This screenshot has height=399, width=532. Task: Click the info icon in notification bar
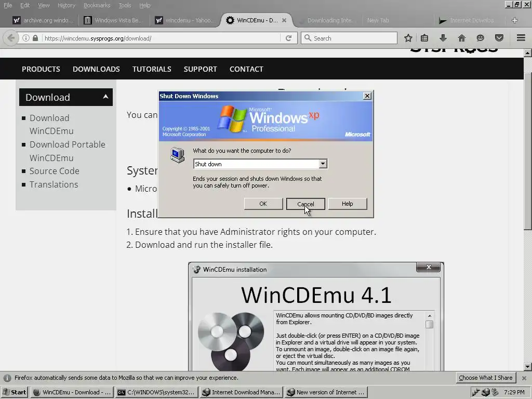pos(7,378)
